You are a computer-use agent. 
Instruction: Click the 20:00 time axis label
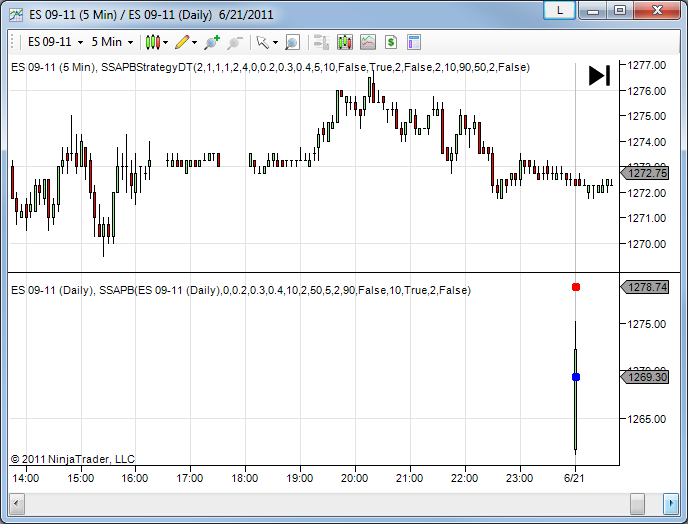(355, 478)
